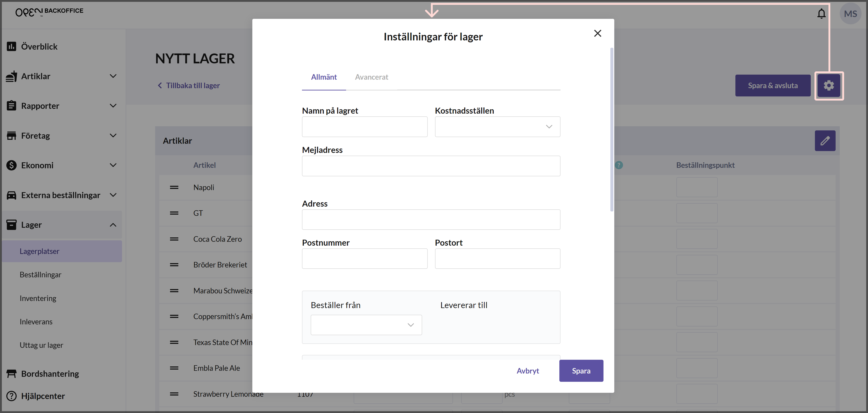
Task: Click the pencil edit icon in Artiklar header
Action: [x=825, y=141]
